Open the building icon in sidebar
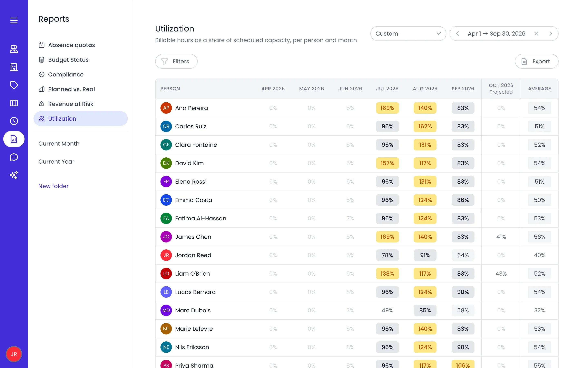This screenshot has width=588, height=368. 14,67
